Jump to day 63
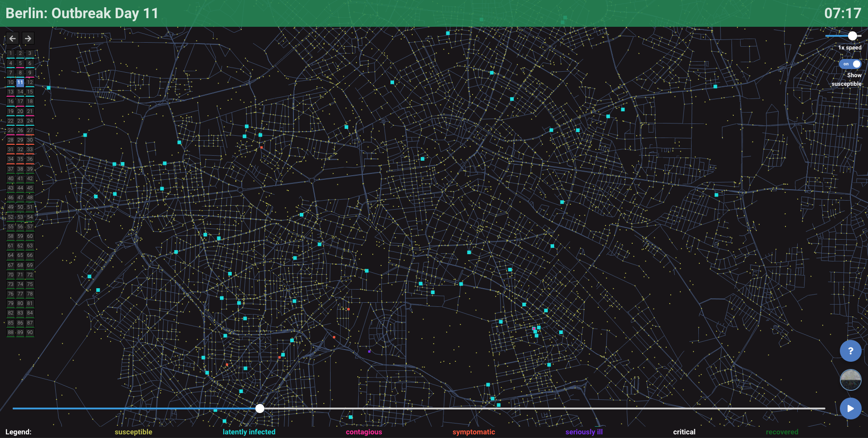This screenshot has width=868, height=438. point(30,246)
